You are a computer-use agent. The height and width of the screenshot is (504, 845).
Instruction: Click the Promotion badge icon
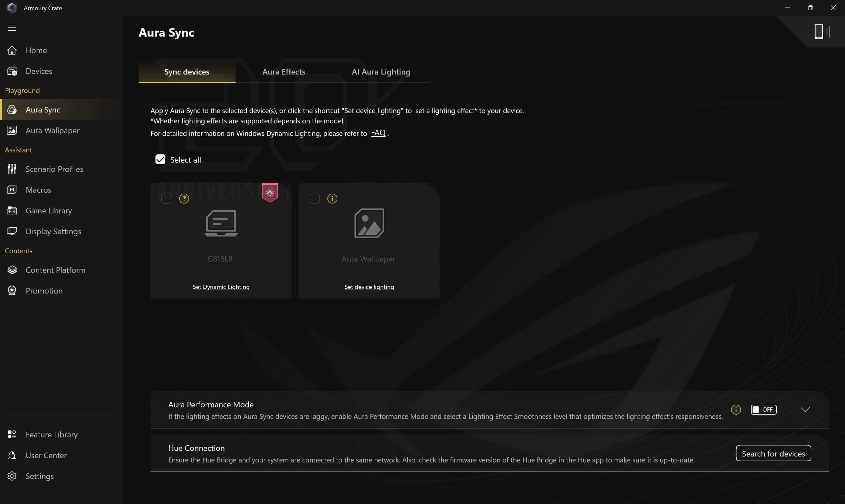click(12, 291)
